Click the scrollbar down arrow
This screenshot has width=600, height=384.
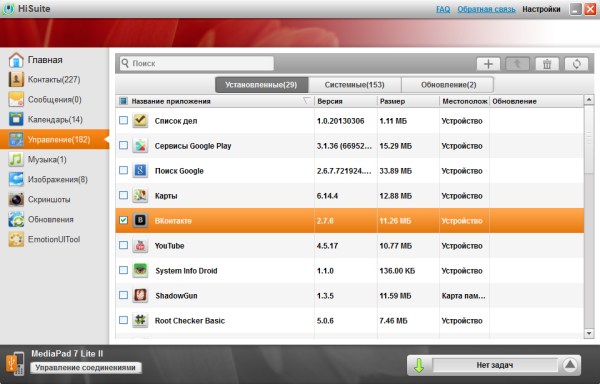point(589,334)
